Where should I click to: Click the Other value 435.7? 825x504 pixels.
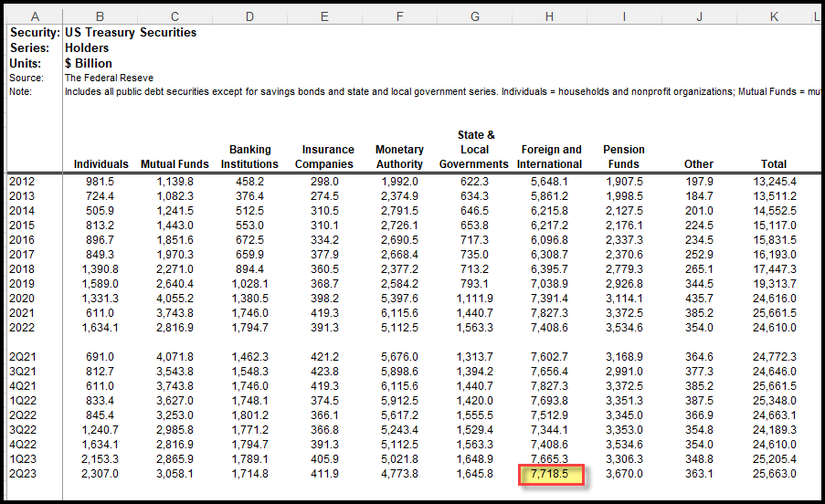(x=699, y=299)
